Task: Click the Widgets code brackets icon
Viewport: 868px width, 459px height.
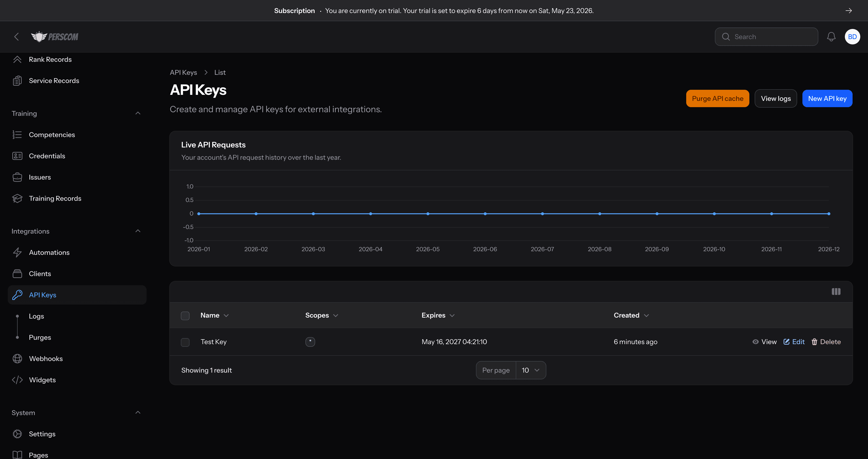Action: pos(17,380)
